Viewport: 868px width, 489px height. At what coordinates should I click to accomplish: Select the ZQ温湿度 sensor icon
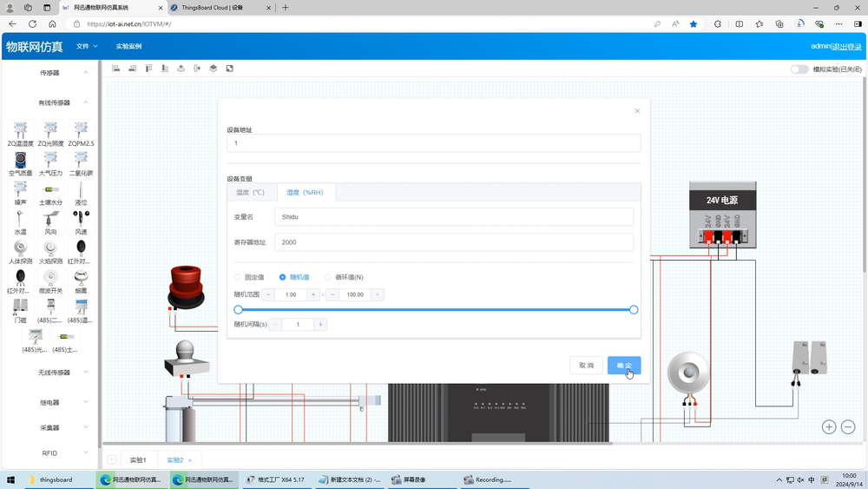click(20, 132)
